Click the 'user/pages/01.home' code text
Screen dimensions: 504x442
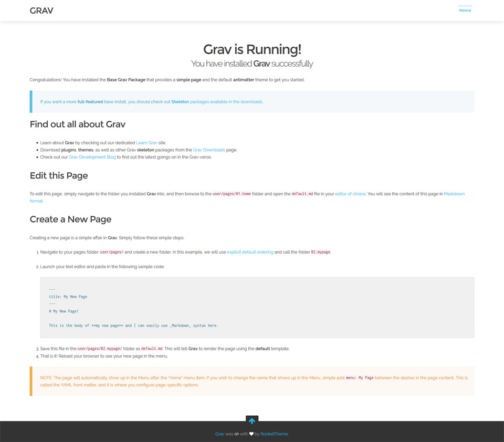pos(232,194)
